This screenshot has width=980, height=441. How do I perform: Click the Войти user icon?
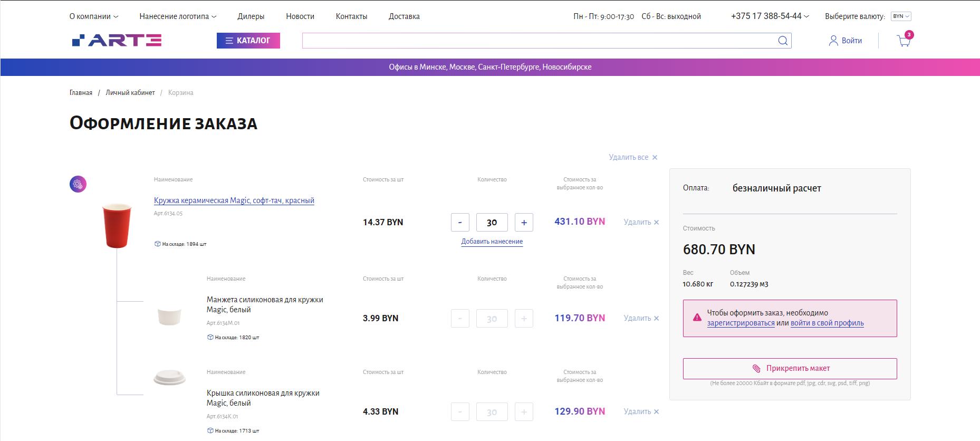click(833, 41)
